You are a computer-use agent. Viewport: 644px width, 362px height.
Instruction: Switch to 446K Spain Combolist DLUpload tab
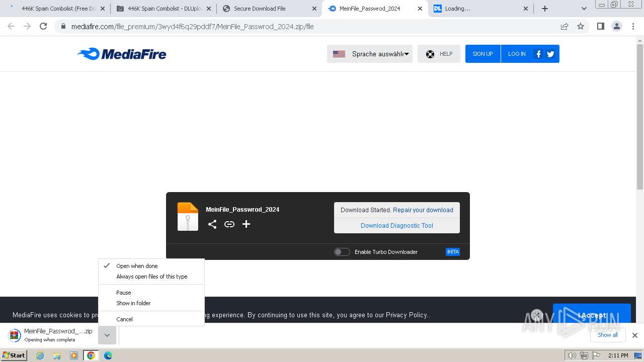164,9
